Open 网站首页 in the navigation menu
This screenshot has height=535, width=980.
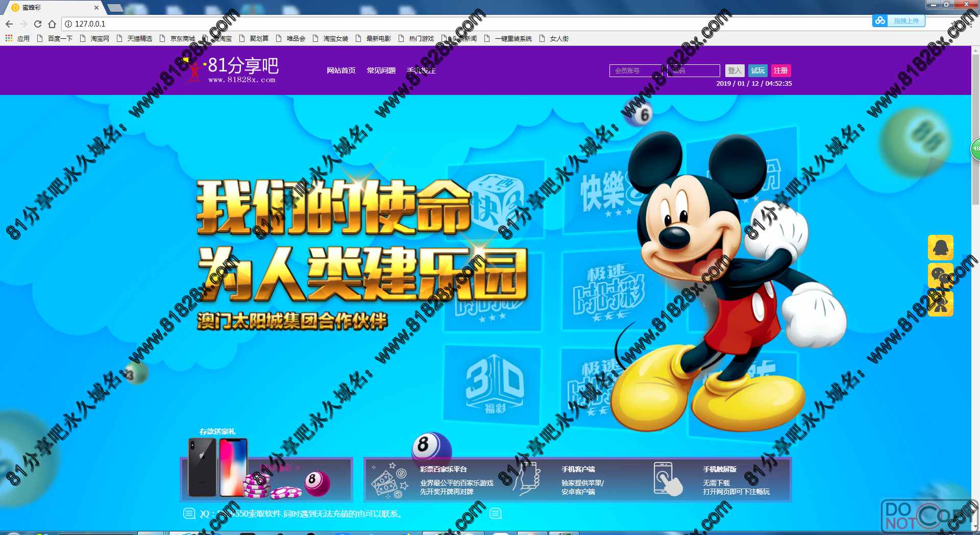coord(341,70)
